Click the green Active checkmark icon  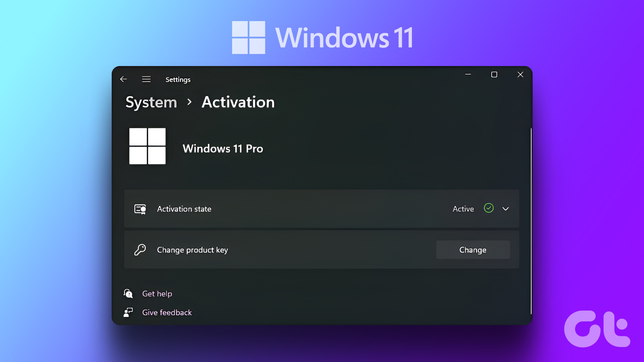(x=489, y=208)
